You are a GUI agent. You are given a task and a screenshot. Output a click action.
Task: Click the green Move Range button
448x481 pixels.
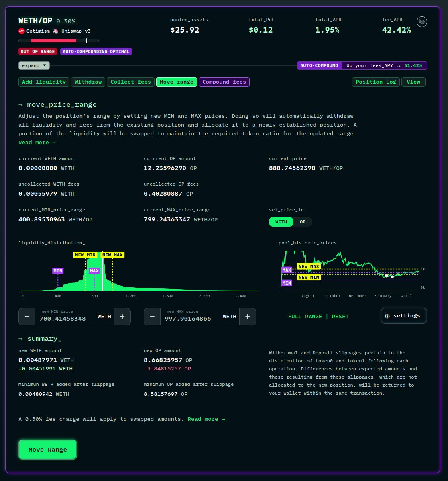tap(47, 450)
